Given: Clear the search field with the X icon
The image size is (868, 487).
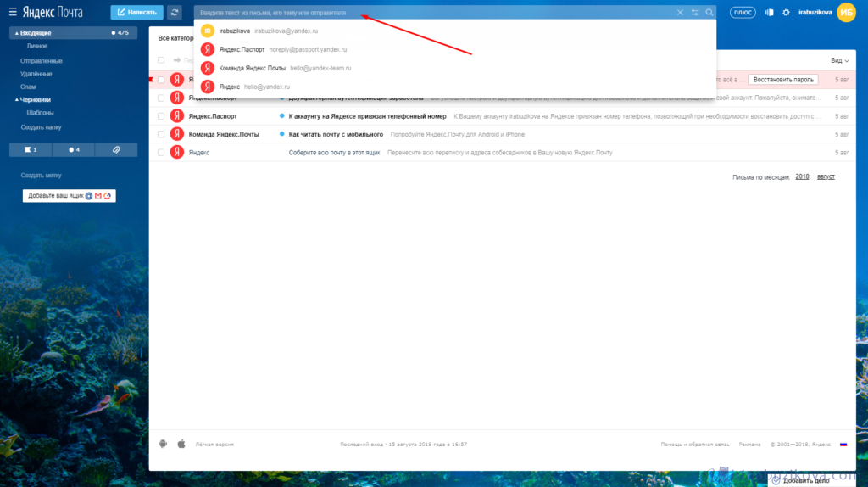Looking at the screenshot, I should pos(680,13).
